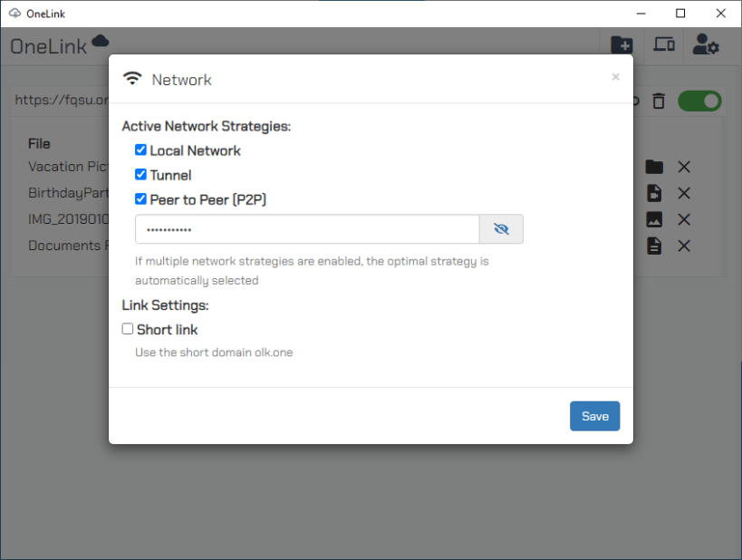Remove the IMG_2019 entry
The height and width of the screenshot is (560, 742).
684,219
